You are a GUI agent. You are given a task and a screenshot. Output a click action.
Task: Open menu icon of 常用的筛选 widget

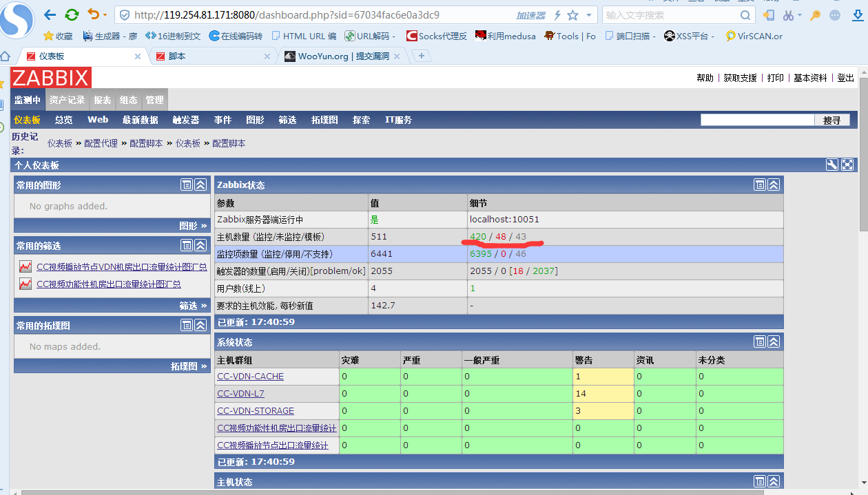pyautogui.click(x=187, y=245)
